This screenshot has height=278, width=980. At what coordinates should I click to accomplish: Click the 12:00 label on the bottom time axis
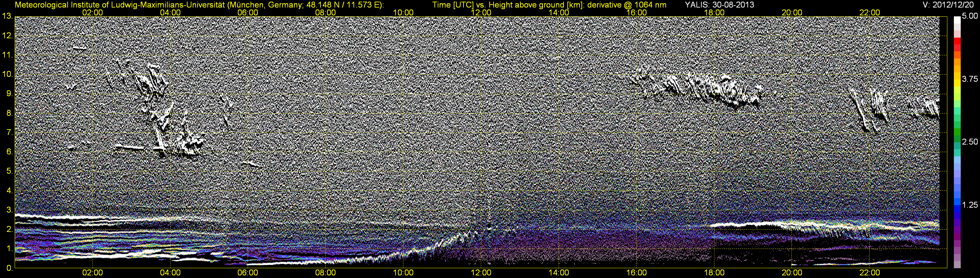[x=481, y=273]
